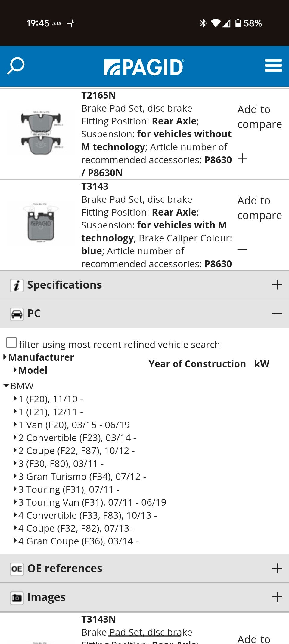Tap the Bluetooth status icon
Viewport: 289px width, 644px height.
tap(203, 23)
